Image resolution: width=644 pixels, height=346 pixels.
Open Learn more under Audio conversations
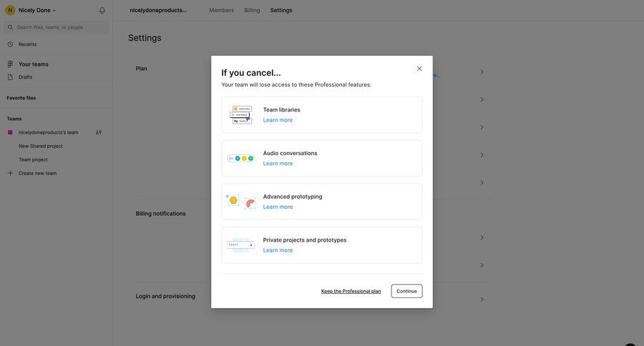point(278,164)
